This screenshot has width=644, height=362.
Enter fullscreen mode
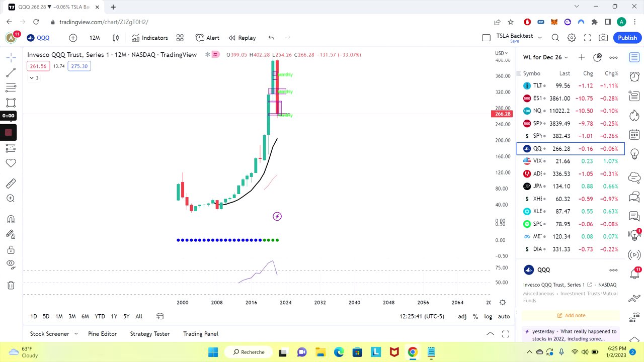tap(587, 38)
